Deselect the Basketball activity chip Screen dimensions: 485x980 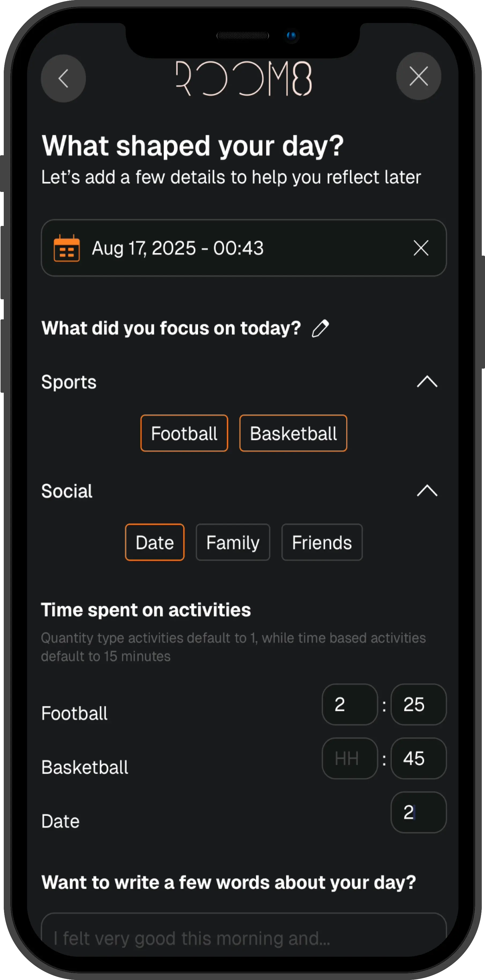pos(293,433)
